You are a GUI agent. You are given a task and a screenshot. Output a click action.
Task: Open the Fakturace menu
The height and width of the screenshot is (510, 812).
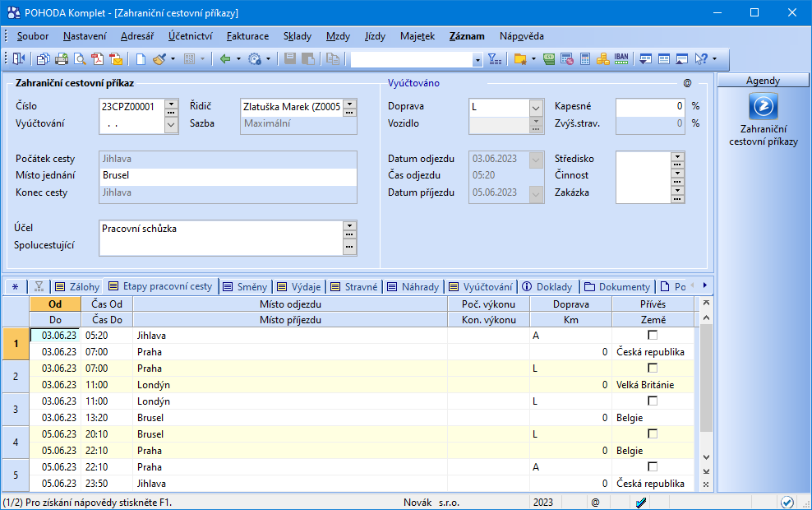point(247,36)
